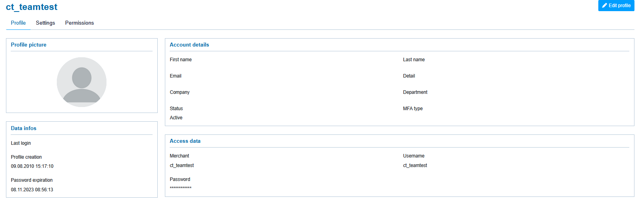Click the masked password asterisks value
The height and width of the screenshot is (212, 644).
coord(180,188)
